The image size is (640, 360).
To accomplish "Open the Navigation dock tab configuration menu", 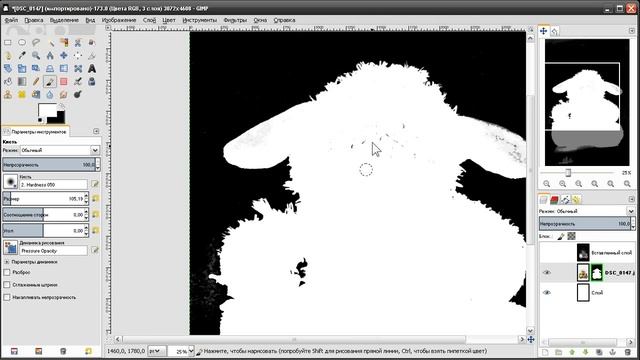I will click(631, 31).
